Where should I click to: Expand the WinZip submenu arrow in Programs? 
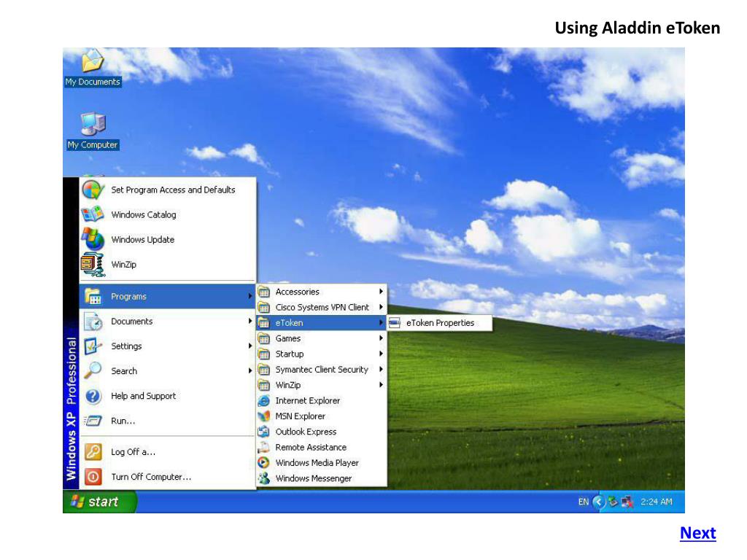click(x=381, y=385)
